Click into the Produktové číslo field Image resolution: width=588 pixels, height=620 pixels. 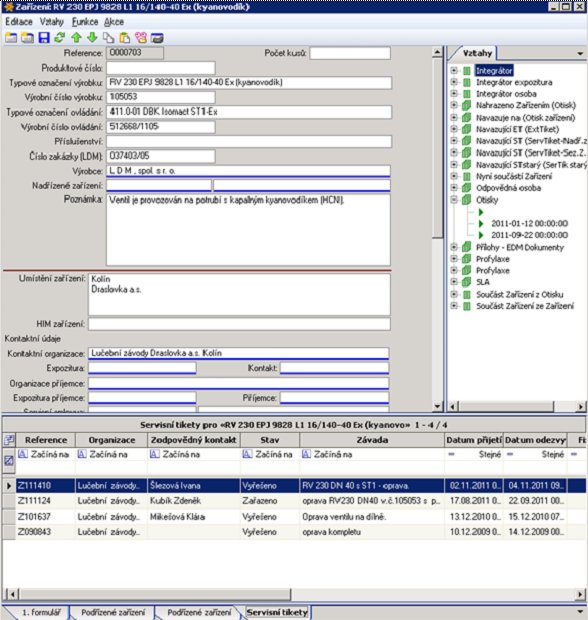(x=161, y=68)
